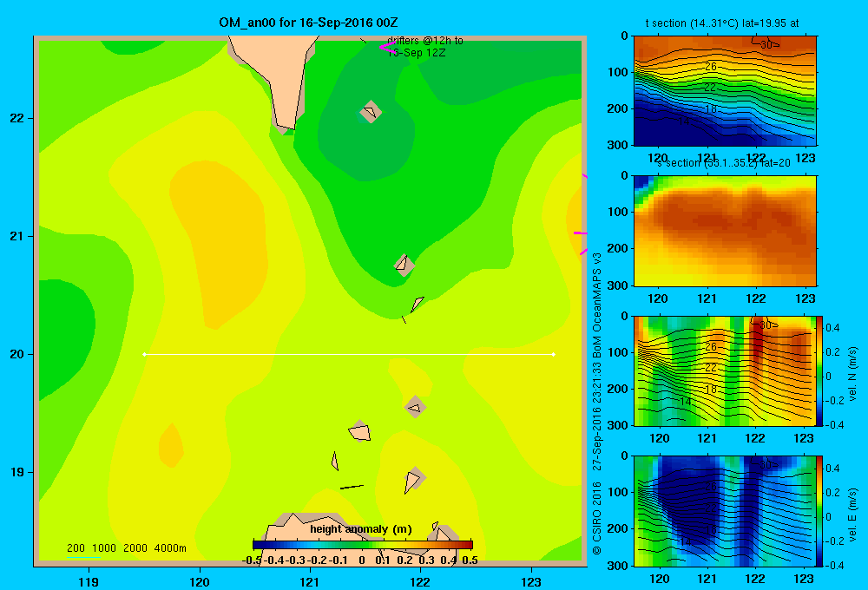The image size is (868, 590).
Task: Click magenta drifter track at east edge near latitude 21
Action: (x=580, y=233)
